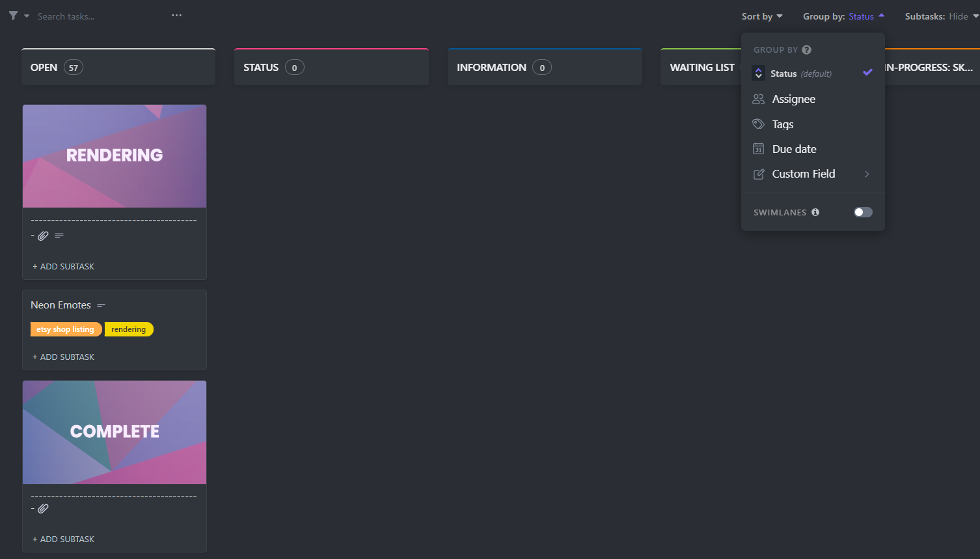Group tasks by Due date
The image size is (980, 559).
(794, 149)
